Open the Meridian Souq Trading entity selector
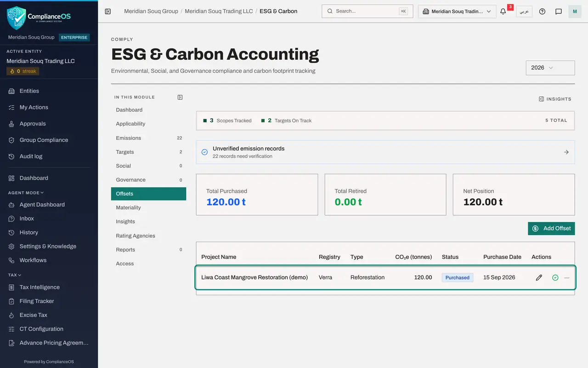This screenshot has height=368, width=588. [457, 11]
